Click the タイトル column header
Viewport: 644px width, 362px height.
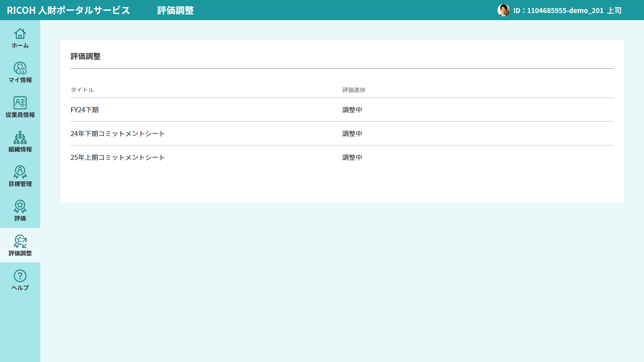(x=82, y=90)
